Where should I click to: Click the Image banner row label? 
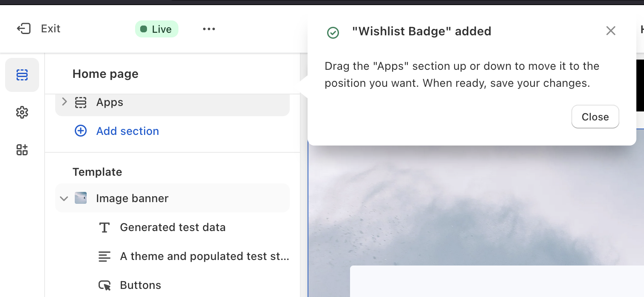tap(132, 198)
